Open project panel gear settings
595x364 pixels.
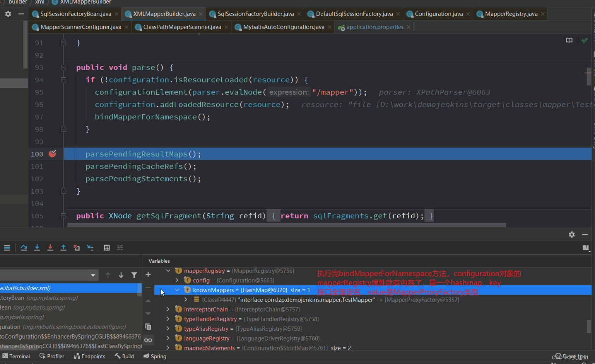click(8, 14)
